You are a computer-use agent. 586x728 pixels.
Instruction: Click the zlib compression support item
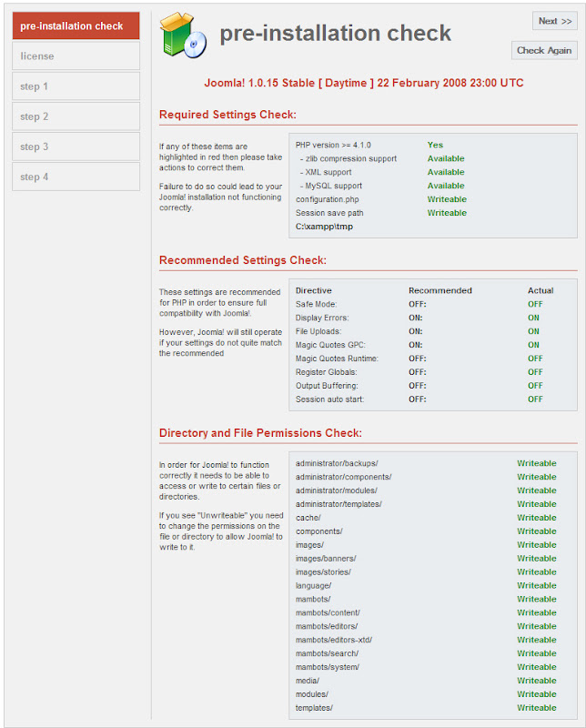point(349,158)
